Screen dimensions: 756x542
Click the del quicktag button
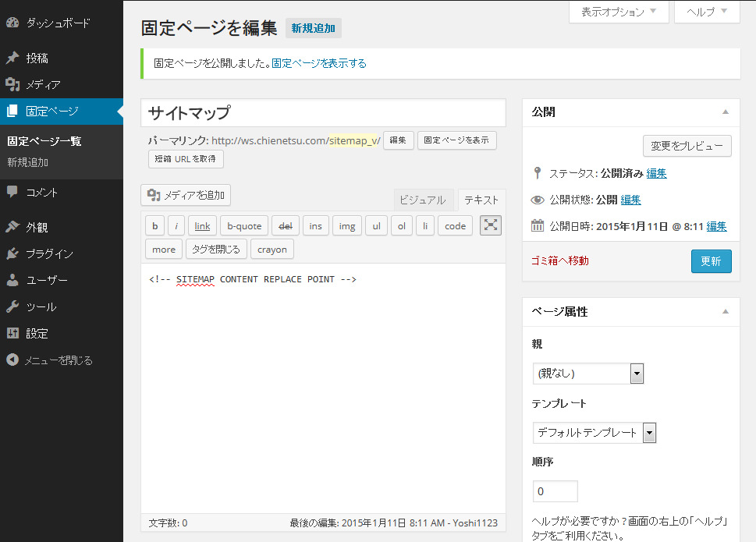[286, 225]
